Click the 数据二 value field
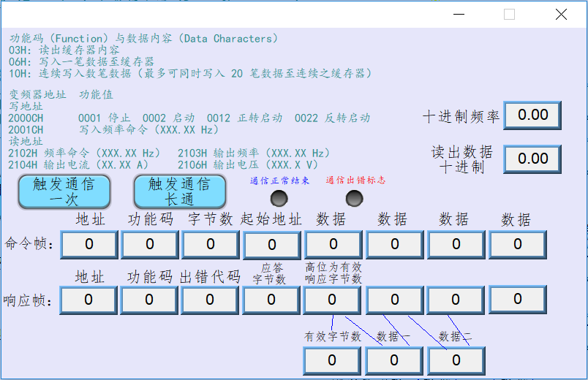This screenshot has height=380, width=588. tap(456, 360)
